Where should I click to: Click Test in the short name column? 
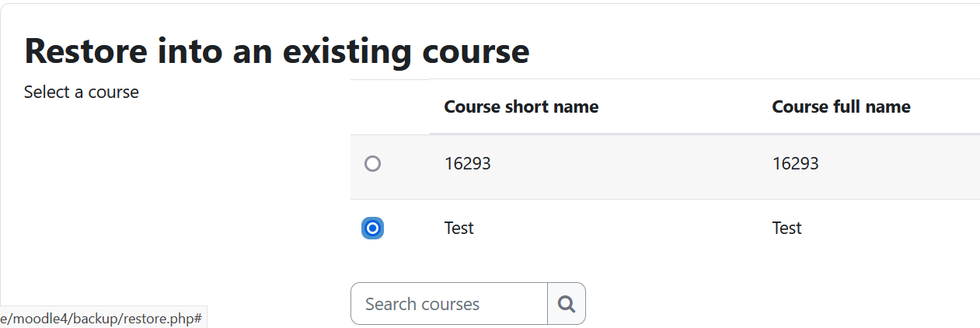tap(459, 228)
